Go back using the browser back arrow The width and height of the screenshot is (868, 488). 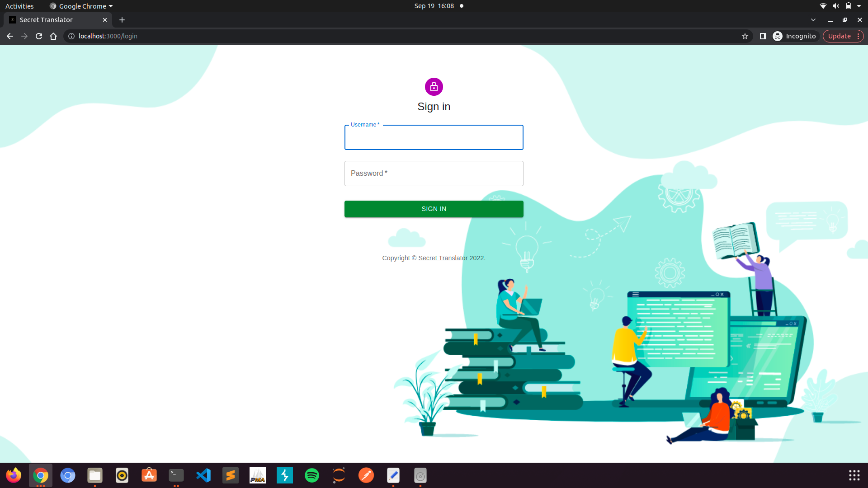(10, 36)
